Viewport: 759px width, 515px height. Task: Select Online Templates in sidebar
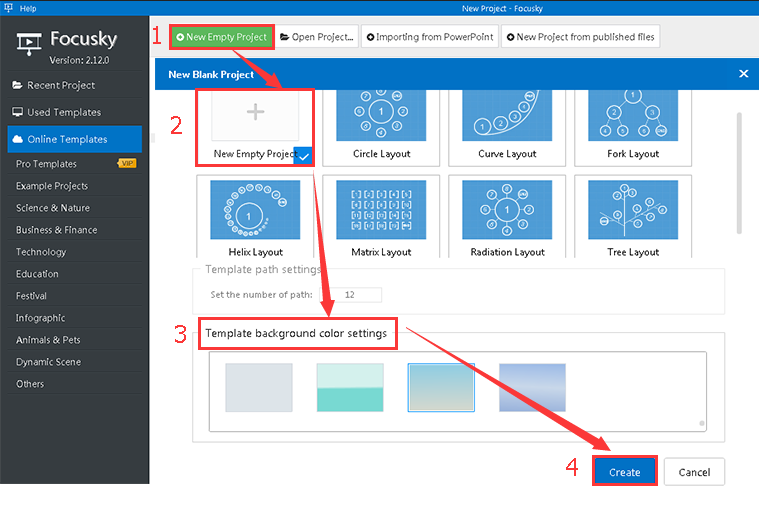coord(75,139)
